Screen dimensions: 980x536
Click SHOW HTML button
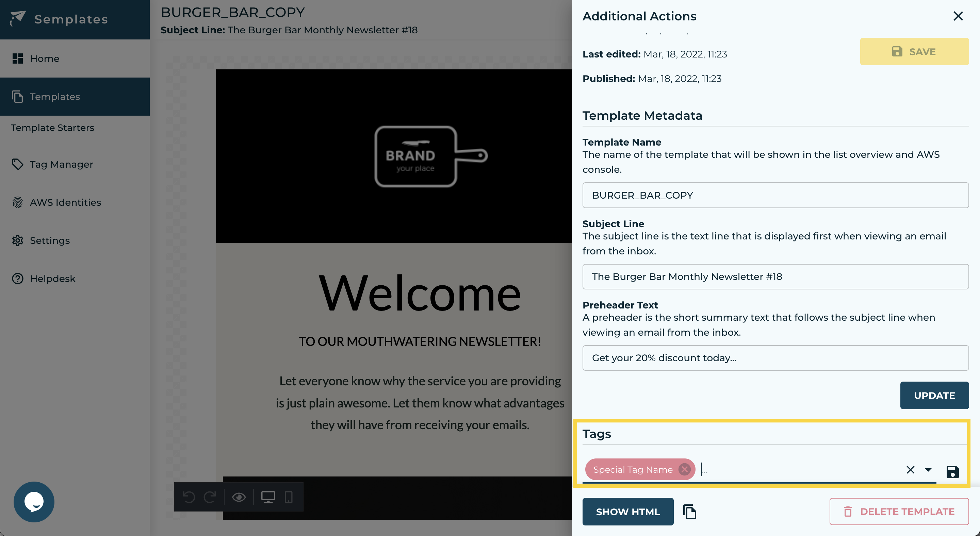pos(628,512)
